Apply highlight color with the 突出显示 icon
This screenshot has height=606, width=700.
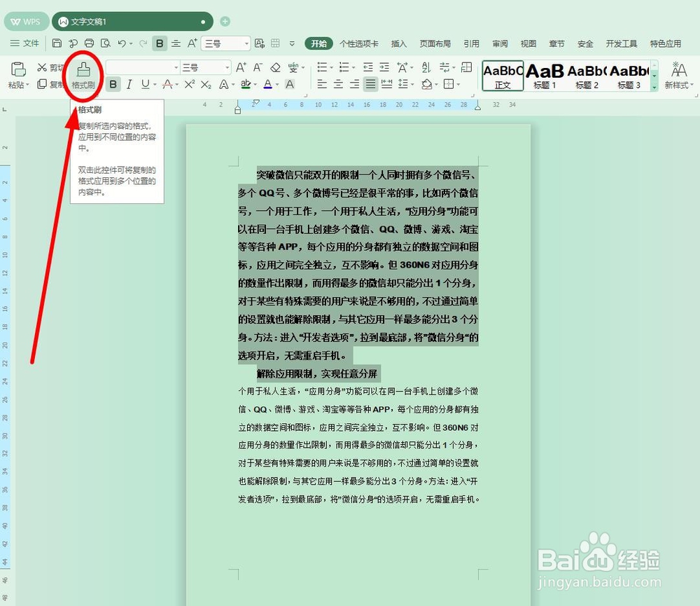[246, 85]
